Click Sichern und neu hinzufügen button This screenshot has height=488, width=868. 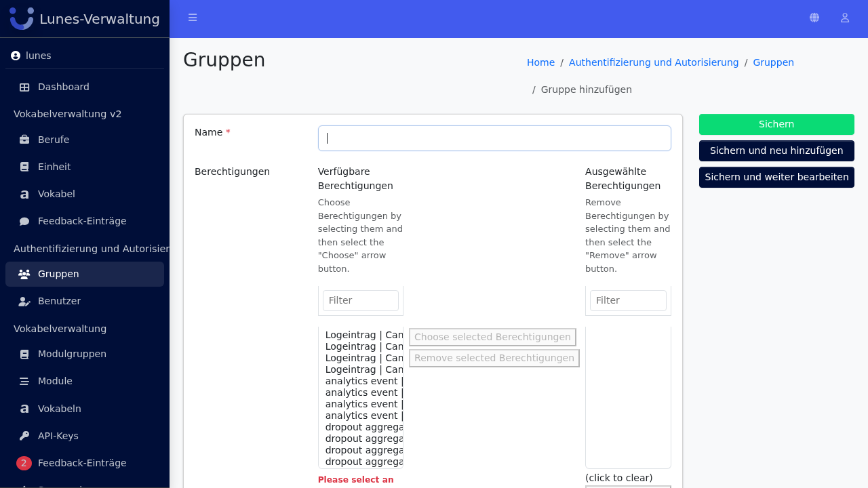click(x=776, y=150)
